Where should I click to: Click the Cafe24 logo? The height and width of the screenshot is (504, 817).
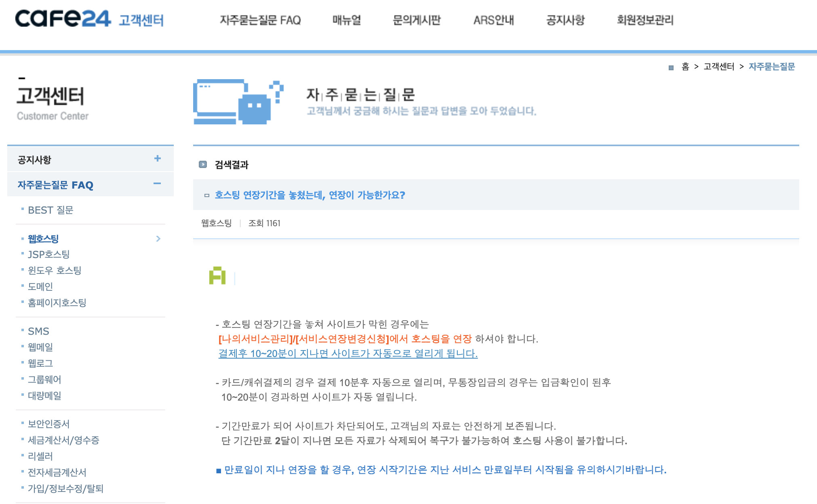coord(63,19)
